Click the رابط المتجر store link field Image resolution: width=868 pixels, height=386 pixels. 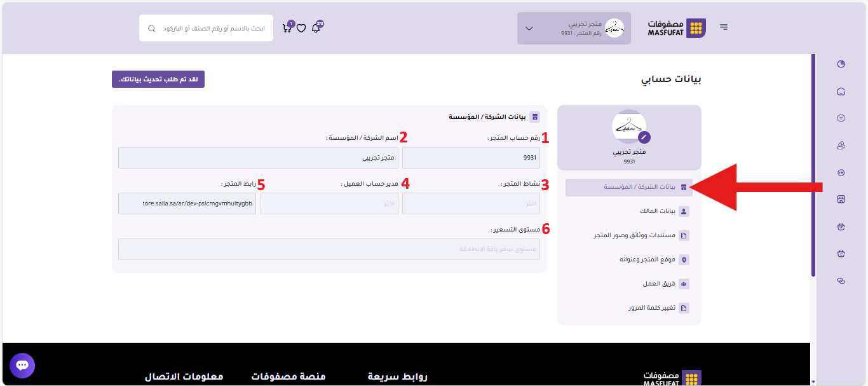(187, 203)
